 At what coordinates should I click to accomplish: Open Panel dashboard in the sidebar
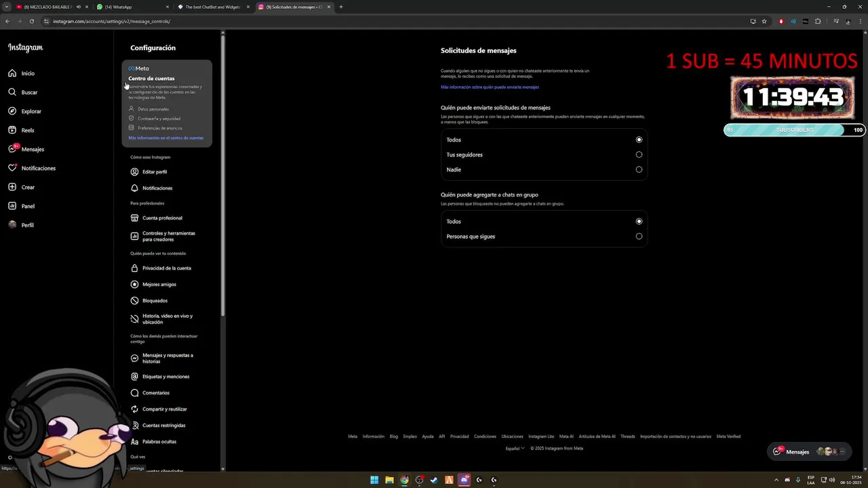pyautogui.click(x=21, y=206)
